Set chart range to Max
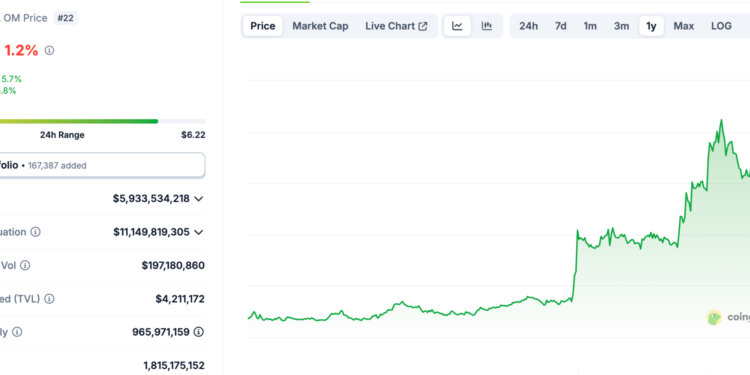750x375 pixels. pyautogui.click(x=684, y=26)
